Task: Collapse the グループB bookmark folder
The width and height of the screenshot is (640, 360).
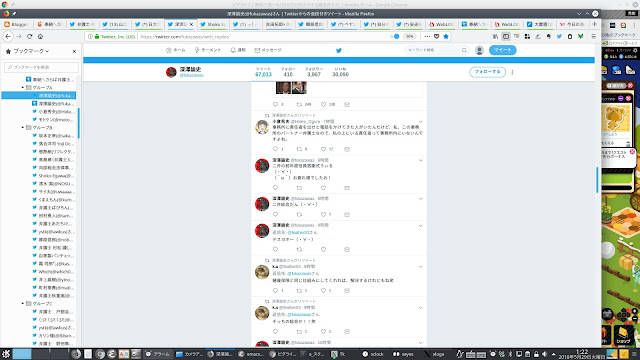Action: 23,128
